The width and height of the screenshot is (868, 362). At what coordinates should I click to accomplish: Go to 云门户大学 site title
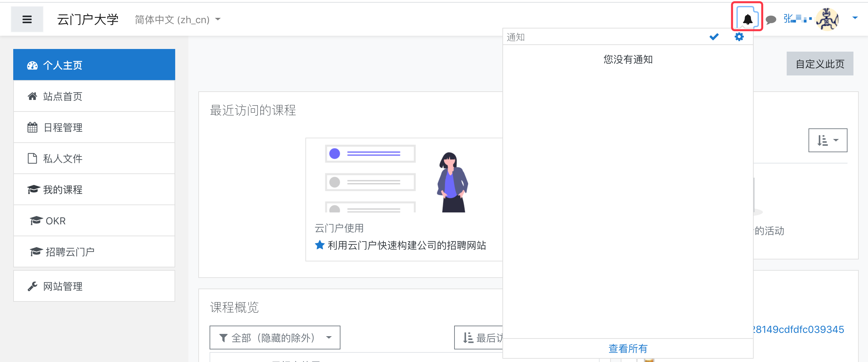tap(88, 20)
